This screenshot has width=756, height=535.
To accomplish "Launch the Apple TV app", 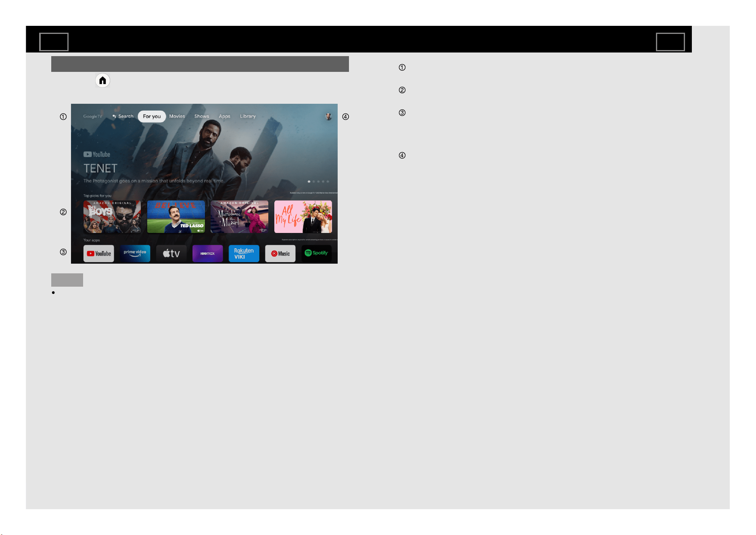I will (x=171, y=254).
